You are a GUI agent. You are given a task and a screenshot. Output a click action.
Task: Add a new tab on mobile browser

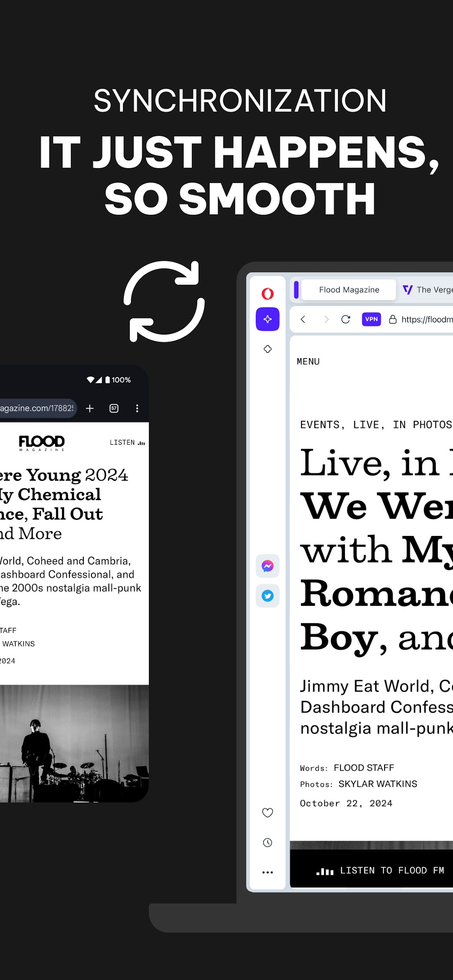[90, 408]
